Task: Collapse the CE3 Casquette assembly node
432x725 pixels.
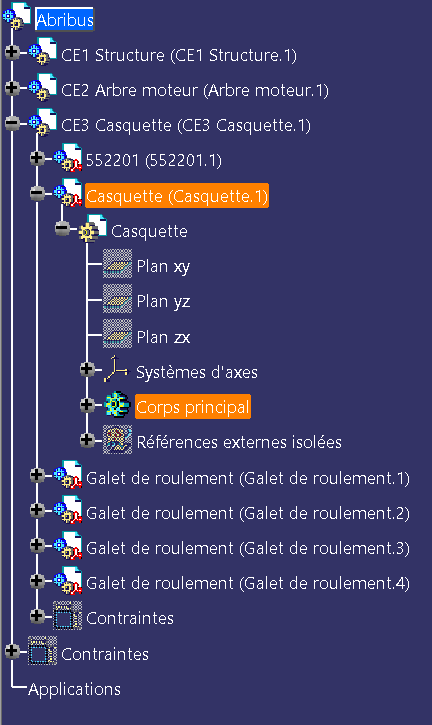Action: [12, 123]
